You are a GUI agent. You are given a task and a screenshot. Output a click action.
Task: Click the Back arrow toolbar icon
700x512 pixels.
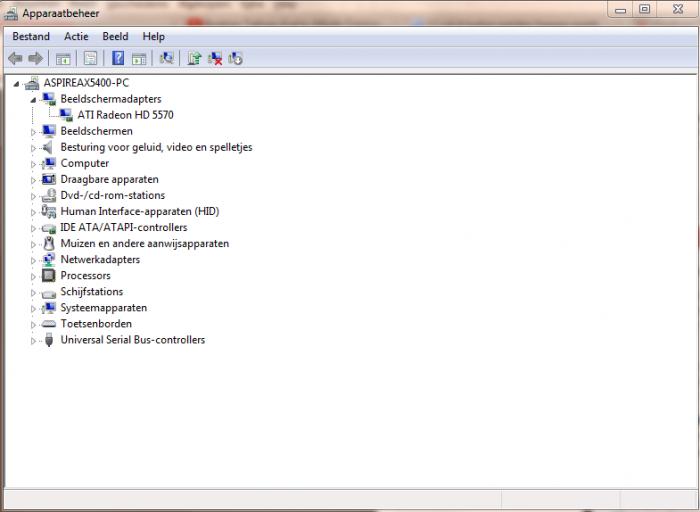click(16, 58)
